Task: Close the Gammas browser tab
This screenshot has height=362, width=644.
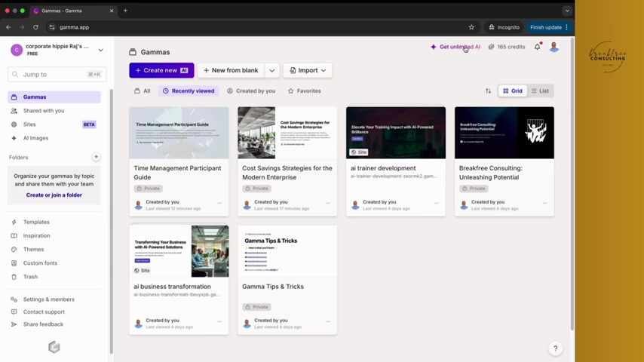Action: coord(112,11)
